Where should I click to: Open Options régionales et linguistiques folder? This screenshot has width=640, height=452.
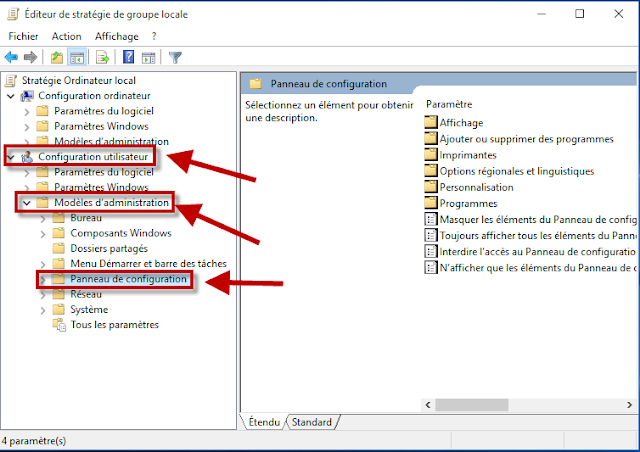coord(517,171)
